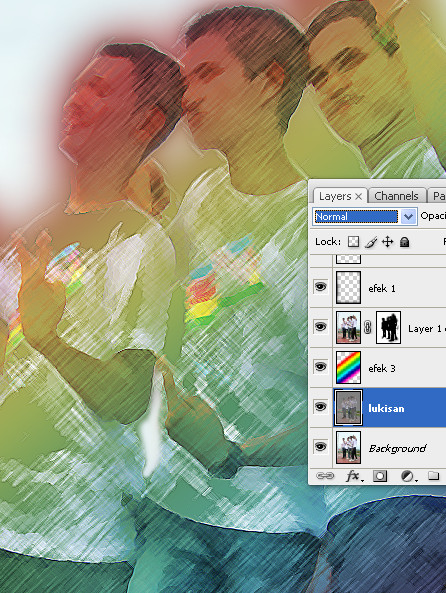Screen dimensions: 446x593
Task: Click the Add layer mask icon
Action: point(380,476)
